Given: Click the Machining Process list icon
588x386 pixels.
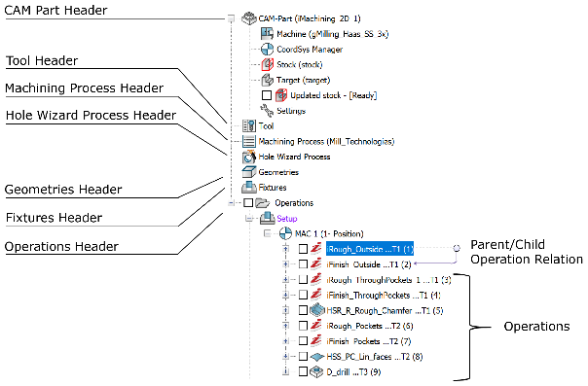Looking at the screenshot, I should coord(249,141).
